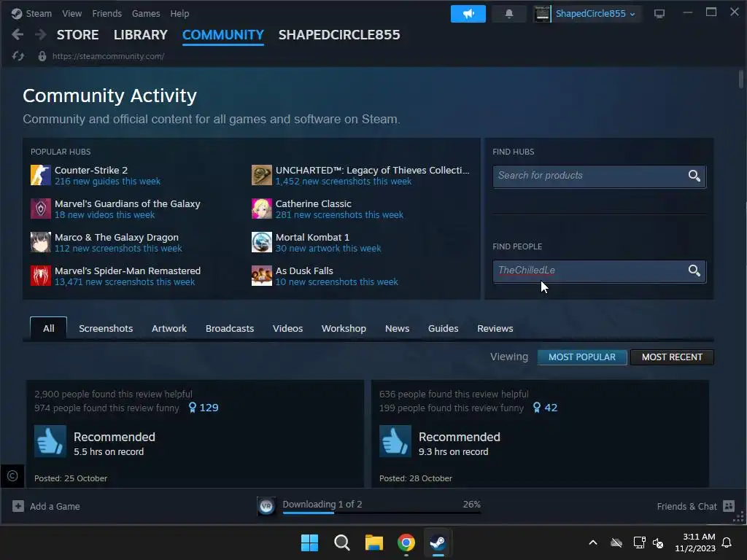The image size is (747, 560).
Task: Switch to the Screenshots tab
Action: [106, 329]
